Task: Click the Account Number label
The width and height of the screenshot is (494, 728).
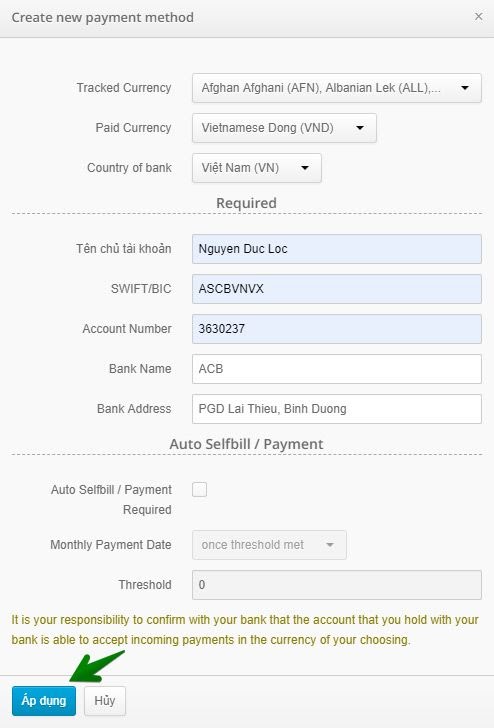Action: tap(127, 329)
